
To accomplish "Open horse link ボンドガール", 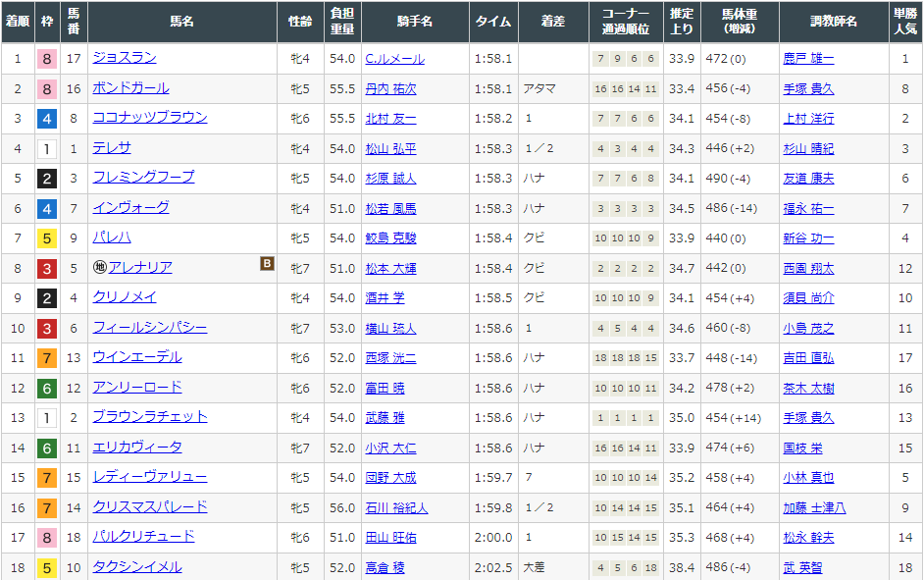I will click(130, 88).
